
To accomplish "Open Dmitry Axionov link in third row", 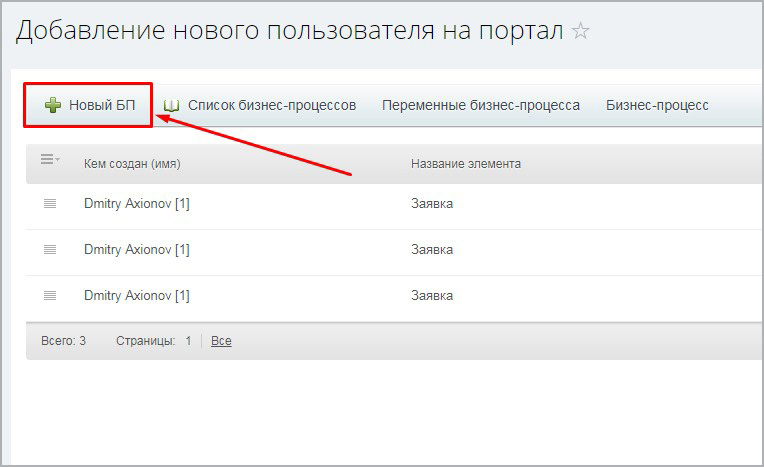I will [137, 296].
